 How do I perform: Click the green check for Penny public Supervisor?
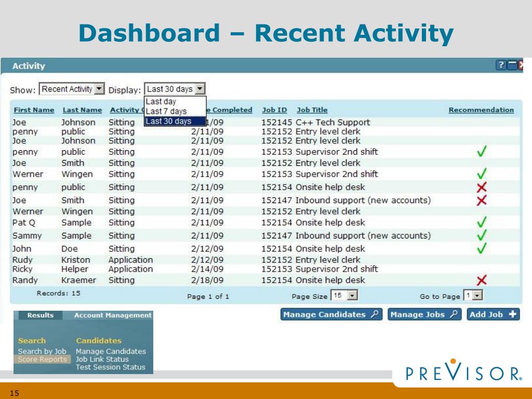coord(482,151)
